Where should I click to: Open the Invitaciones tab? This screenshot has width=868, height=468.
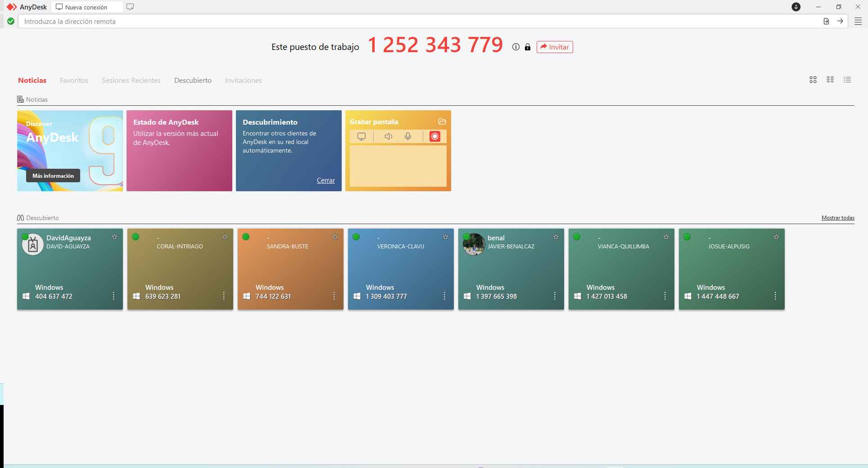[x=244, y=80]
